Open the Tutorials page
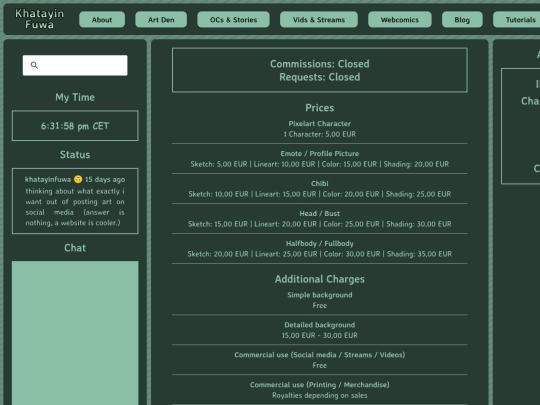The image size is (540, 405). pos(518,20)
